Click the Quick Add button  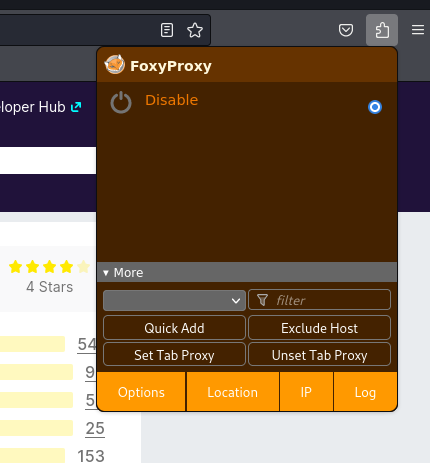[x=174, y=328]
